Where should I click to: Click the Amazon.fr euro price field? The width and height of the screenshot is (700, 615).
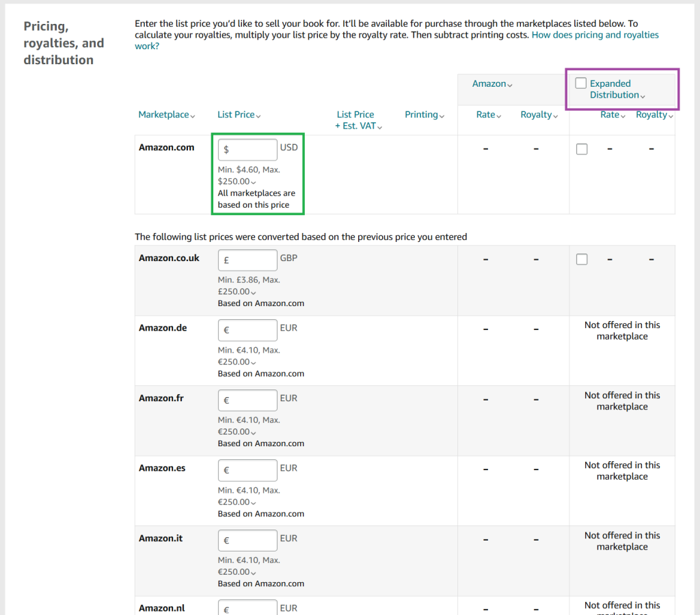(x=247, y=400)
